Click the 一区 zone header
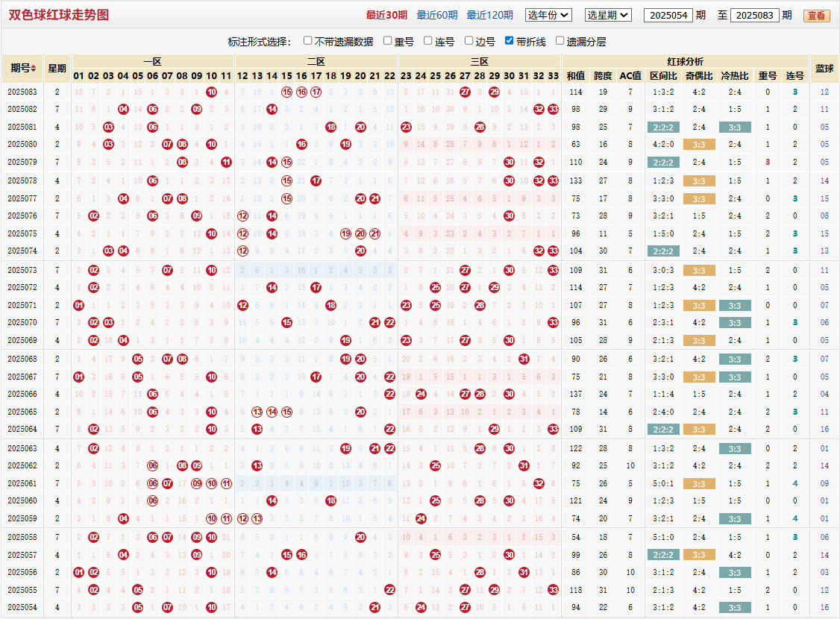 (153, 62)
